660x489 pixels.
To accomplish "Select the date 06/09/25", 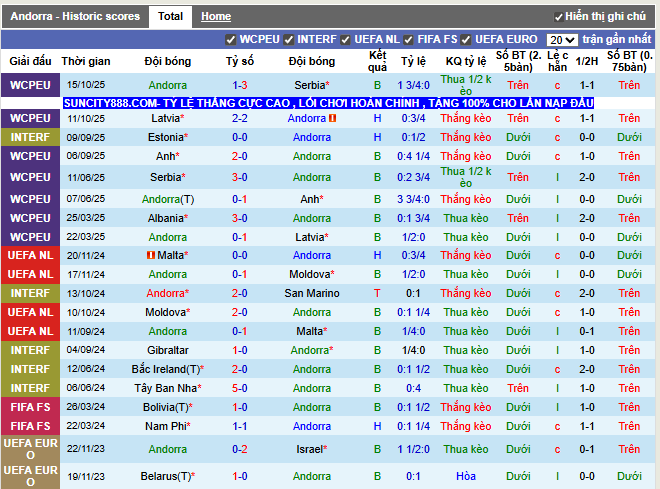I will (86, 156).
